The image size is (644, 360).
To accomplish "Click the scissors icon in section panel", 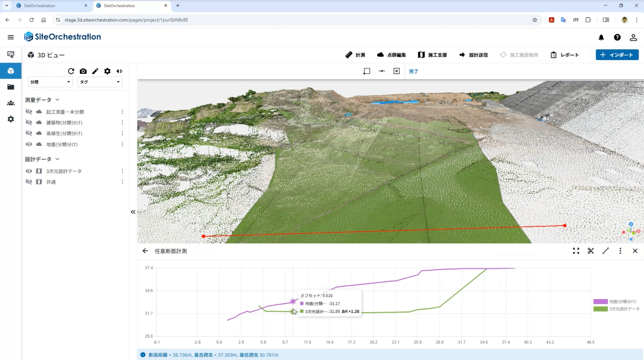I will (x=590, y=251).
